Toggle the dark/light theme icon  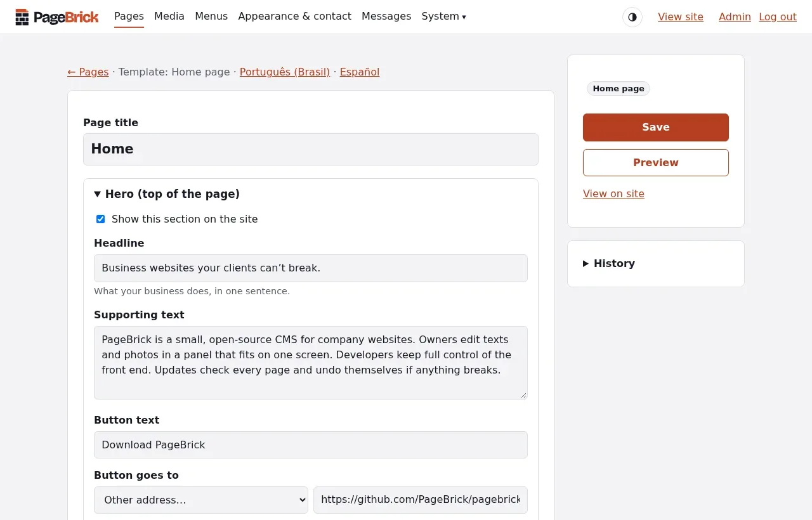[x=632, y=17]
